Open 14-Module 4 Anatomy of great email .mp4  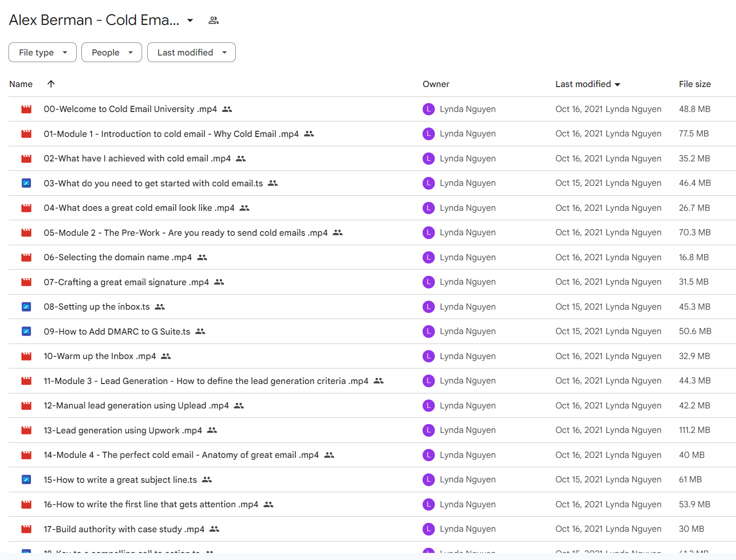point(181,455)
